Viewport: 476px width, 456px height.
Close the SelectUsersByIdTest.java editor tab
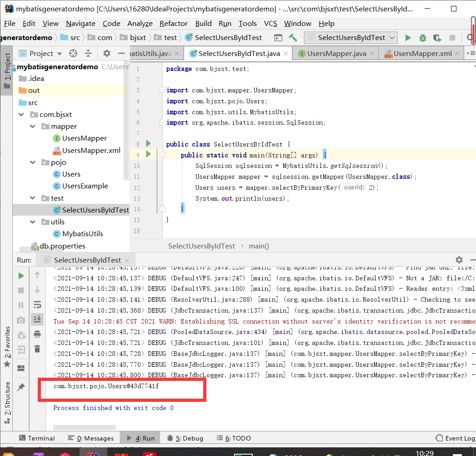(286, 53)
